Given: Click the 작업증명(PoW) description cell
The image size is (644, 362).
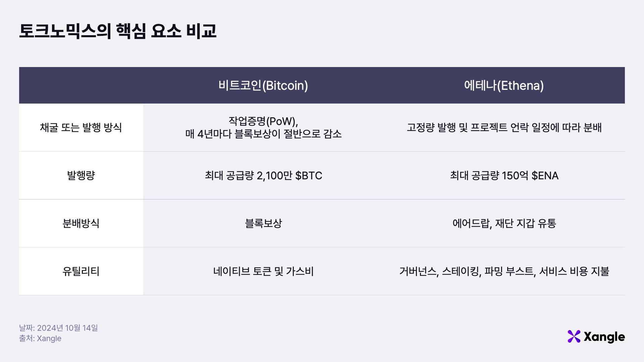Looking at the screenshot, I should (263, 127).
